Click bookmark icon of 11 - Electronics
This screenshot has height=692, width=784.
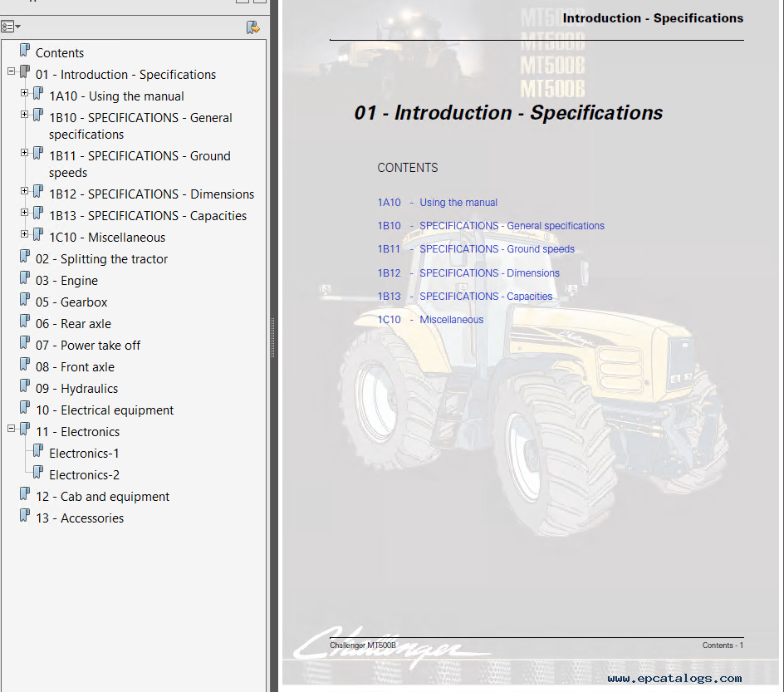(x=25, y=429)
